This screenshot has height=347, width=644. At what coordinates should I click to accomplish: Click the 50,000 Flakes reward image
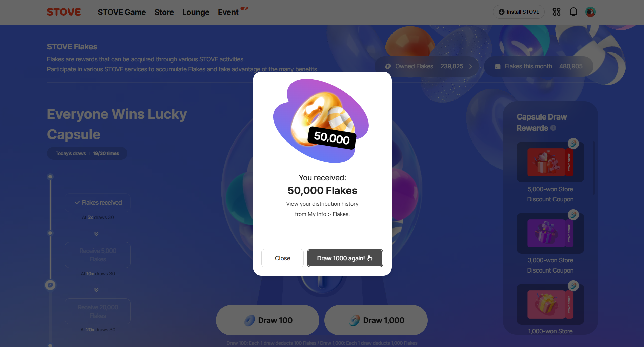tap(321, 121)
